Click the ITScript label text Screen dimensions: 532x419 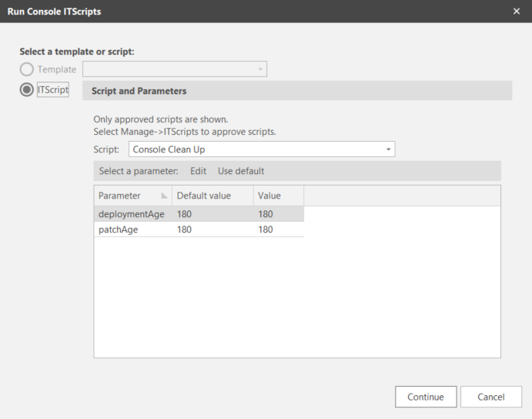tap(53, 89)
